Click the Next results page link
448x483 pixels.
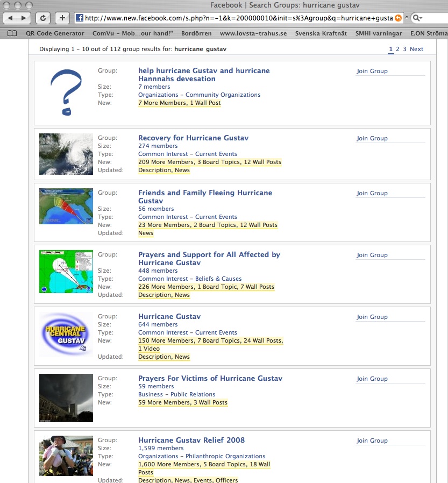click(416, 49)
